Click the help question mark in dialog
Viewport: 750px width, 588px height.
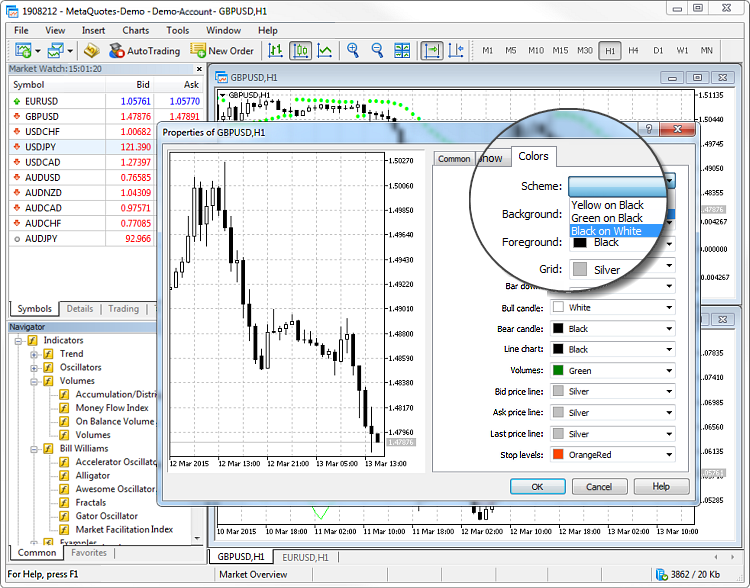(649, 129)
